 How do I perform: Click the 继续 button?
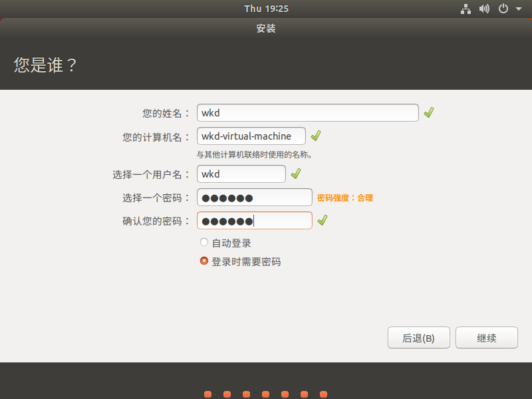tap(487, 338)
